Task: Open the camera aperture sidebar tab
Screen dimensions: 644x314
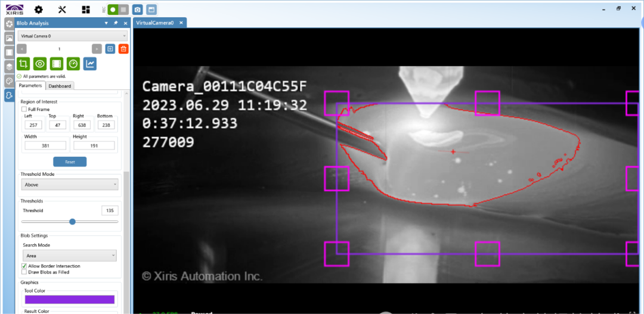Action: coord(9,23)
